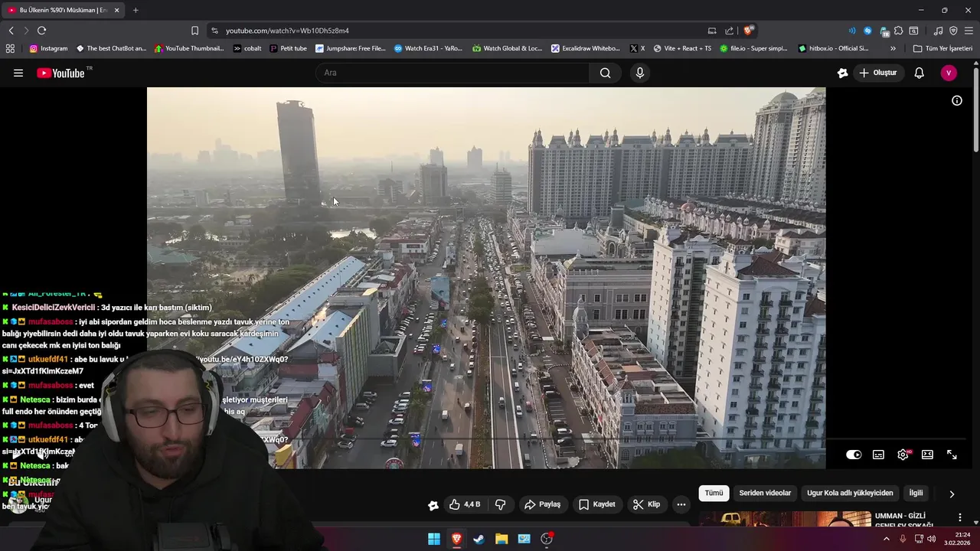
Task: Open options for UMMAN recommended video
Action: tap(960, 518)
